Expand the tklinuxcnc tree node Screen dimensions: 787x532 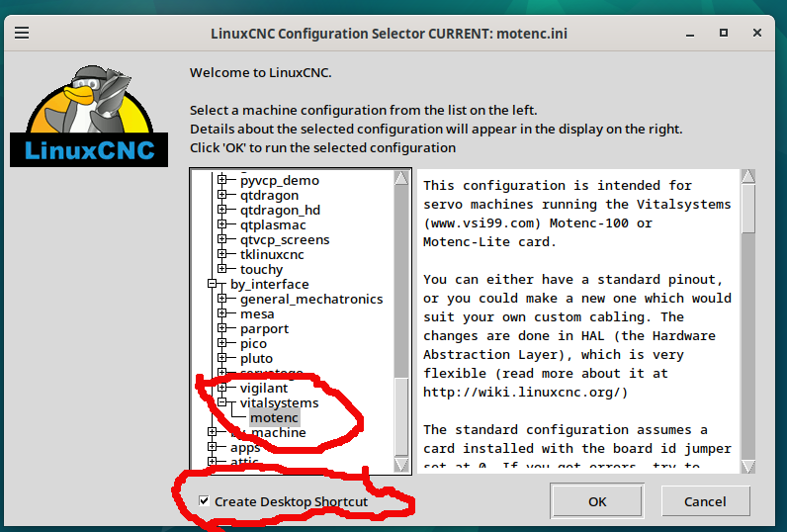[222, 253]
